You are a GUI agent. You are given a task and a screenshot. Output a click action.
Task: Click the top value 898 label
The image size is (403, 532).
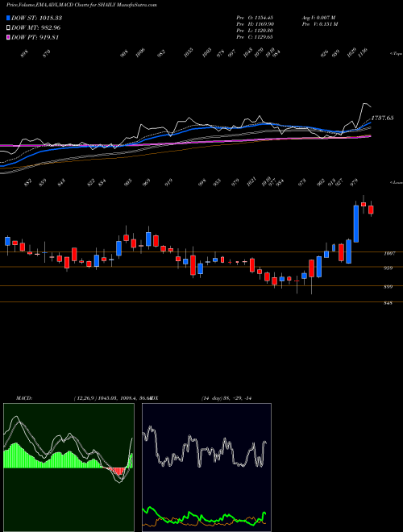click(24, 53)
